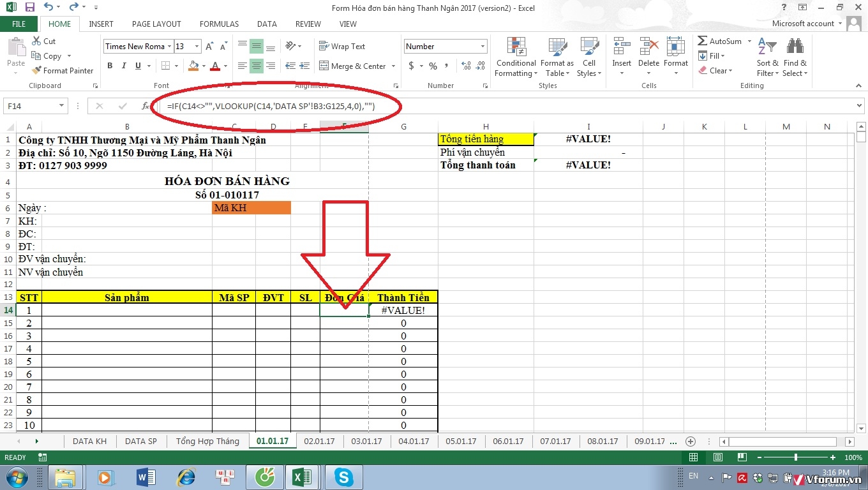Open Skype from the Windows taskbar
This screenshot has height=490, width=868.
(x=343, y=477)
